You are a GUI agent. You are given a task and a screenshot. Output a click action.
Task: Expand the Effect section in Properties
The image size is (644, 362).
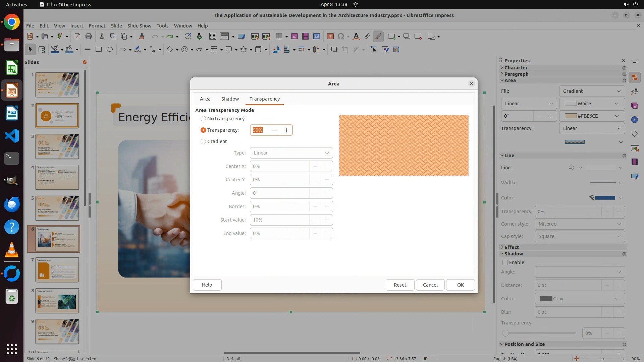[511, 247]
